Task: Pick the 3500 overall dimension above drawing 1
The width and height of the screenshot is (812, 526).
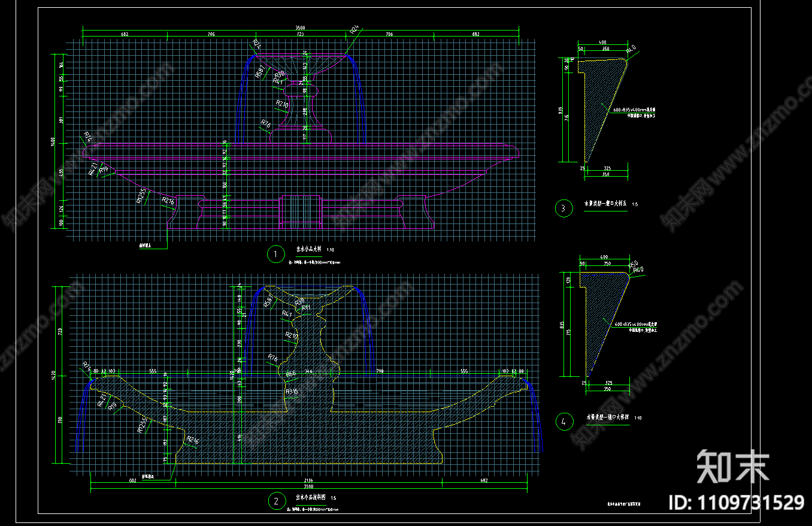Action: coord(300,27)
